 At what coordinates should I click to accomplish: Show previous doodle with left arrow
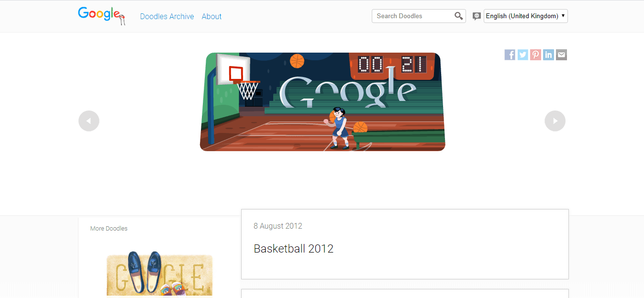89,121
